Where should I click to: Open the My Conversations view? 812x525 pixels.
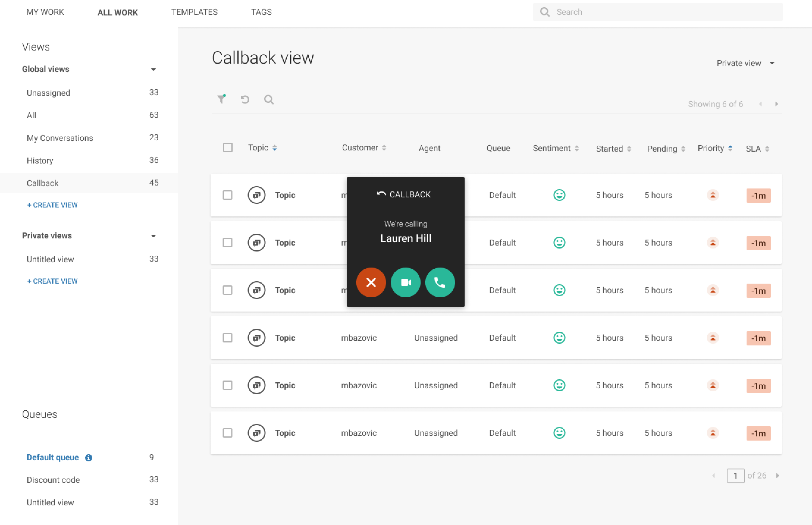(60, 138)
